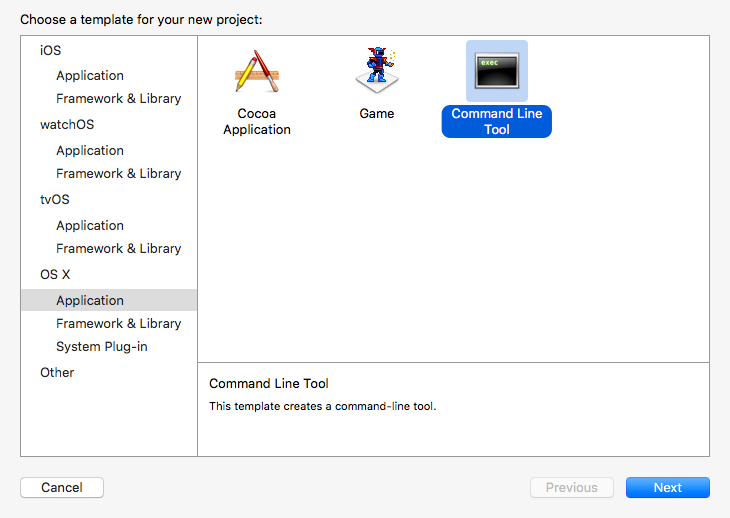Click the highlighted Command Line Tool label
This screenshot has height=518, width=730.
coord(497,121)
